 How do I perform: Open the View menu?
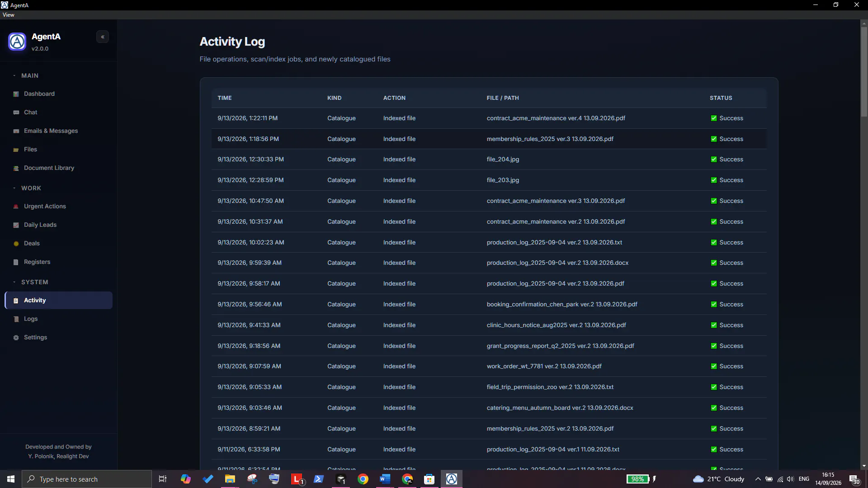(8, 15)
